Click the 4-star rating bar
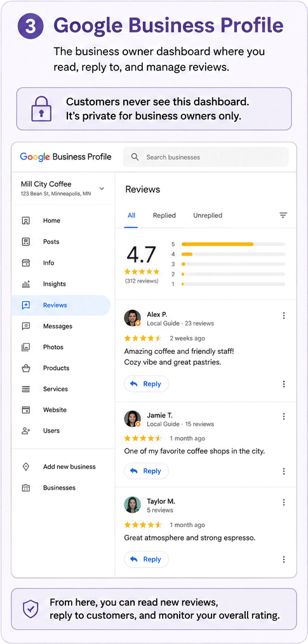Screen dimensions: 308x644 [233, 254]
